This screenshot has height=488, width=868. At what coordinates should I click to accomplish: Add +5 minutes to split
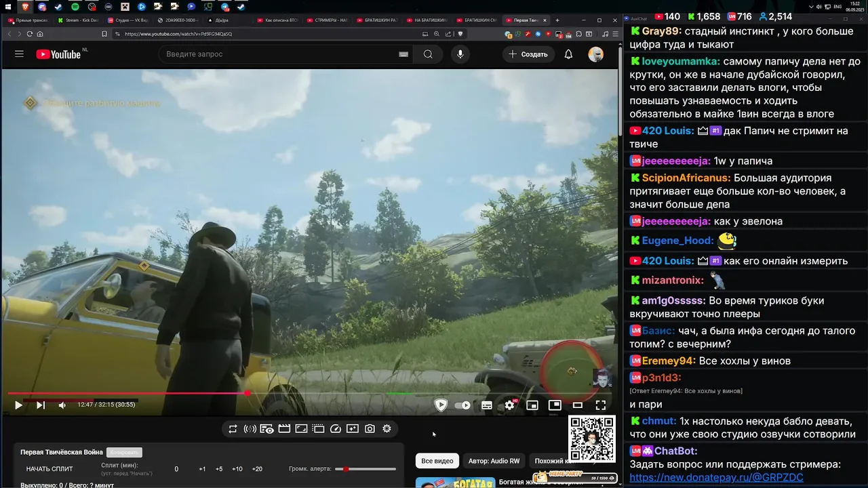coord(219,469)
